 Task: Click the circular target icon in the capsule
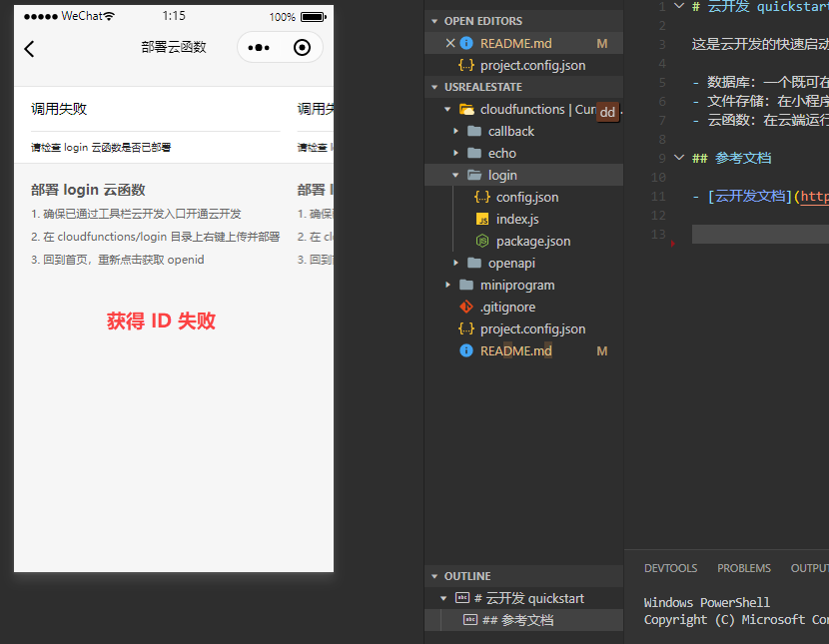[x=300, y=47]
